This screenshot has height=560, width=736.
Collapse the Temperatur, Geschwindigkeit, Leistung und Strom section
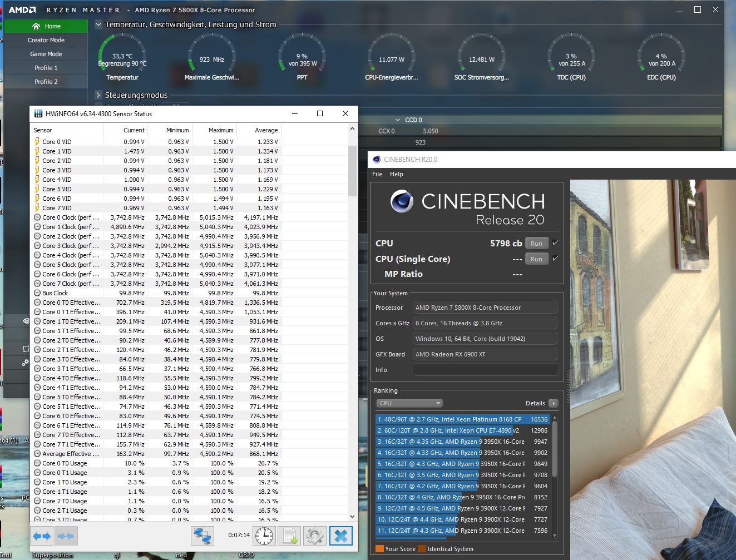click(x=98, y=24)
